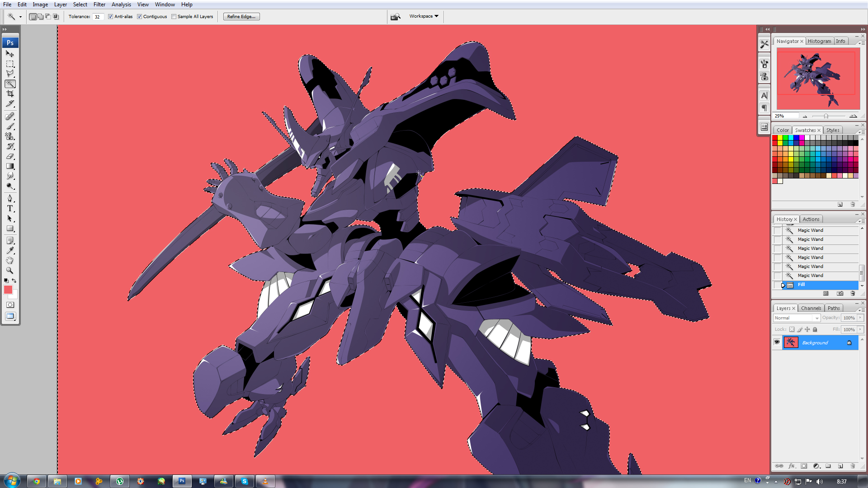The width and height of the screenshot is (868, 488).
Task: Swap foreground and background colors
Action: 14,281
